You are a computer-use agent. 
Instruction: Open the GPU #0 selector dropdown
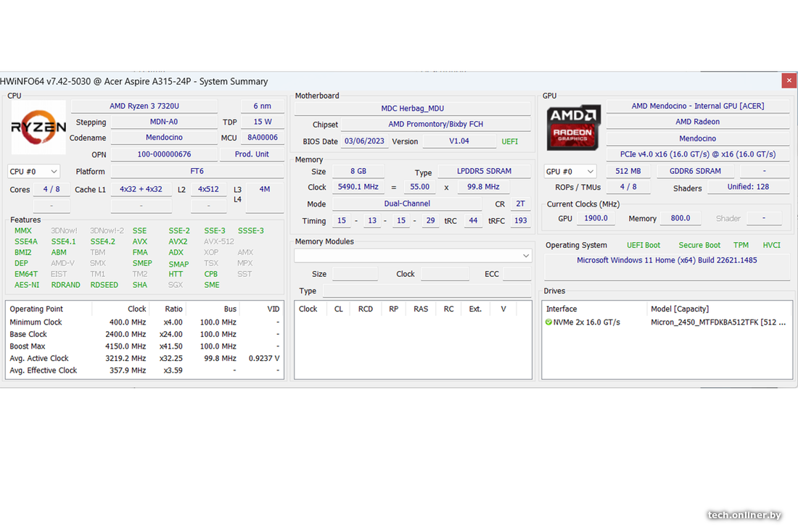[x=570, y=172]
